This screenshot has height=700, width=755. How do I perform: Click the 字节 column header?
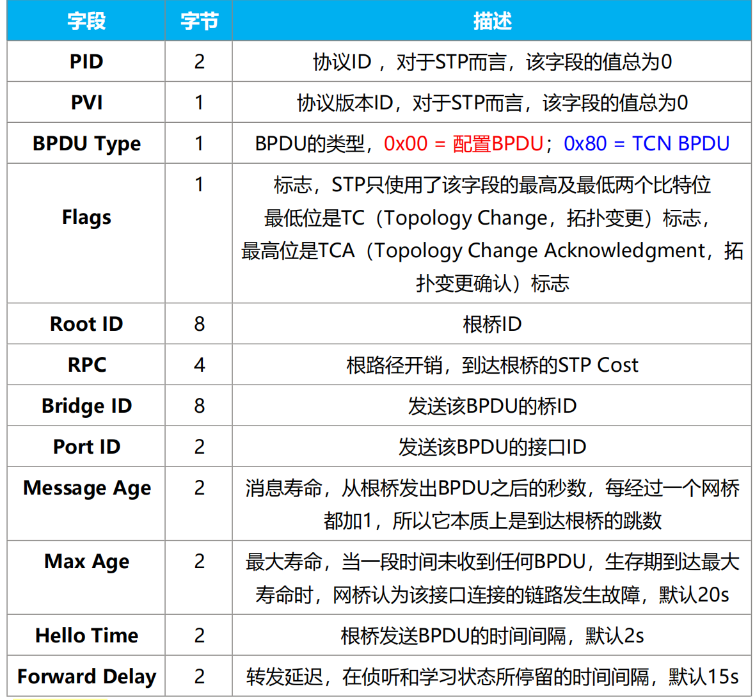tap(199, 20)
